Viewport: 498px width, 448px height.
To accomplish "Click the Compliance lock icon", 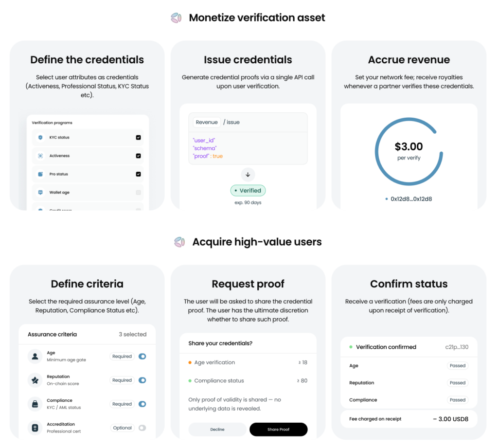I will point(35,404).
